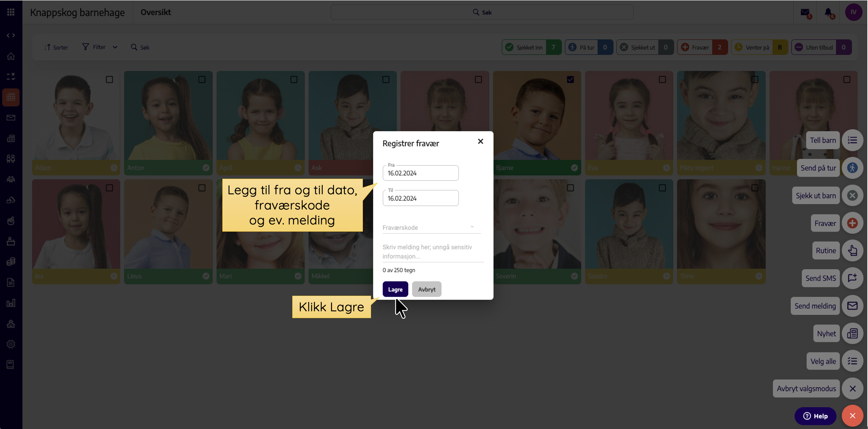868x429 pixels.
Task: Click the Fravær red plus icon
Action: tap(852, 223)
